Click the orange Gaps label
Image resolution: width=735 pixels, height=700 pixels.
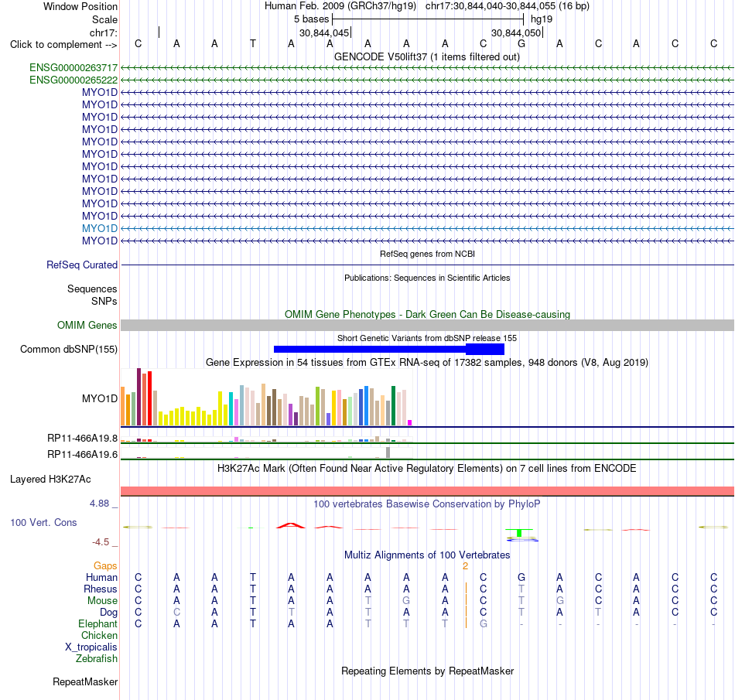click(x=105, y=566)
